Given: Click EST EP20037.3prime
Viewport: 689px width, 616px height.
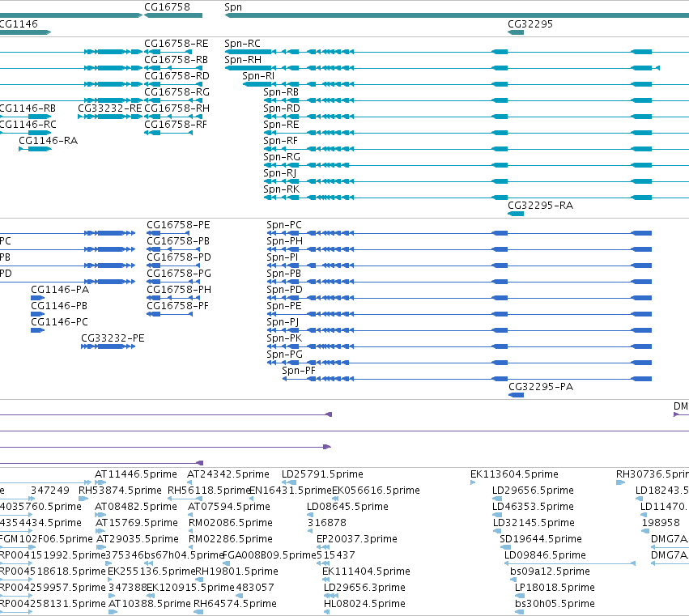Looking at the screenshot, I should (x=356, y=539).
